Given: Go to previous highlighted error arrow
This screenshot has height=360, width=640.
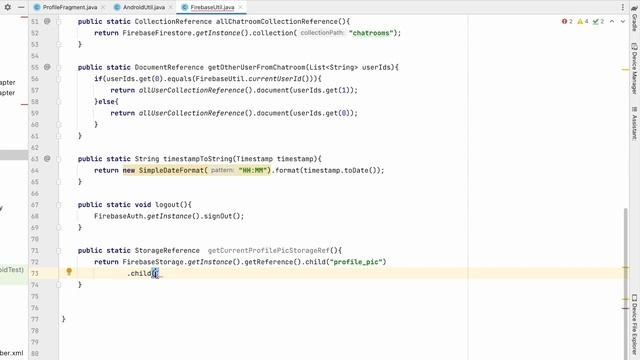Looking at the screenshot, I should click(612, 21).
